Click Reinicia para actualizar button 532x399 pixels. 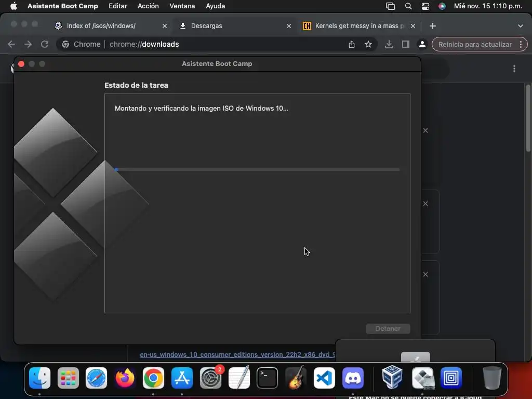pyautogui.click(x=475, y=45)
